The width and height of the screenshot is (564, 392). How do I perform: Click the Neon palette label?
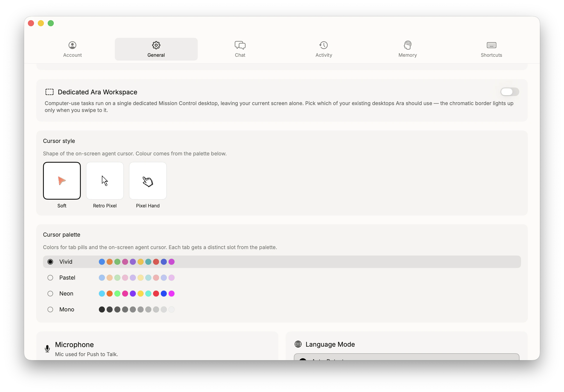click(66, 294)
